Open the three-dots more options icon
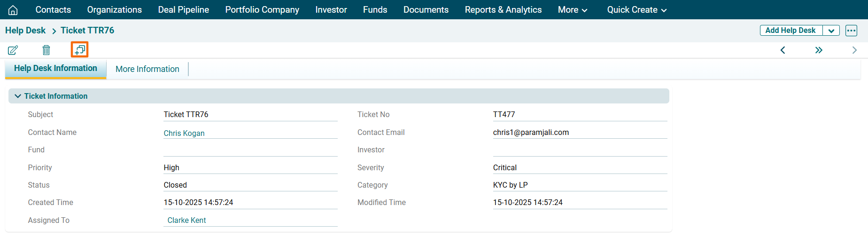 pos(851,31)
